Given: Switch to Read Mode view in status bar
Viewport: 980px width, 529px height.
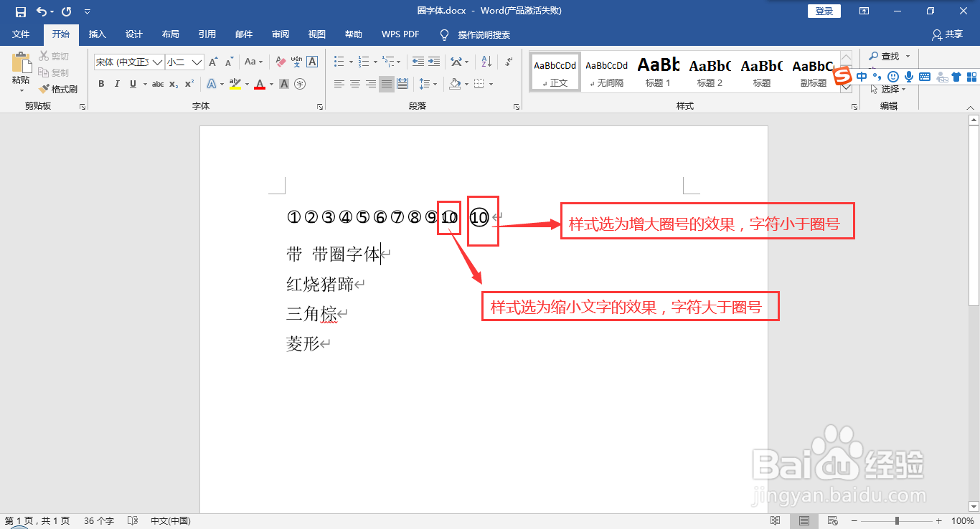Looking at the screenshot, I should pos(776,520).
